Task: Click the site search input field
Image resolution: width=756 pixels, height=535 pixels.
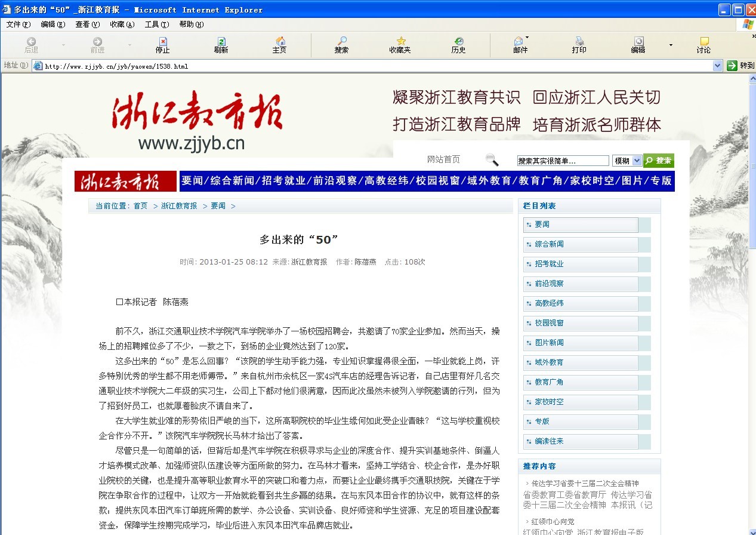Action: (x=563, y=161)
